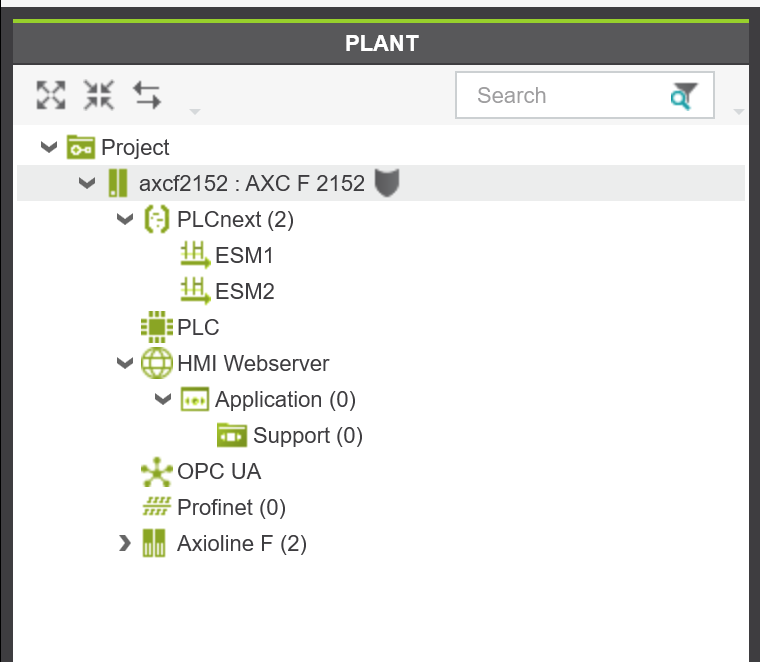Click the Expand All tree icon
This screenshot has height=662, width=760.
tap(51, 95)
